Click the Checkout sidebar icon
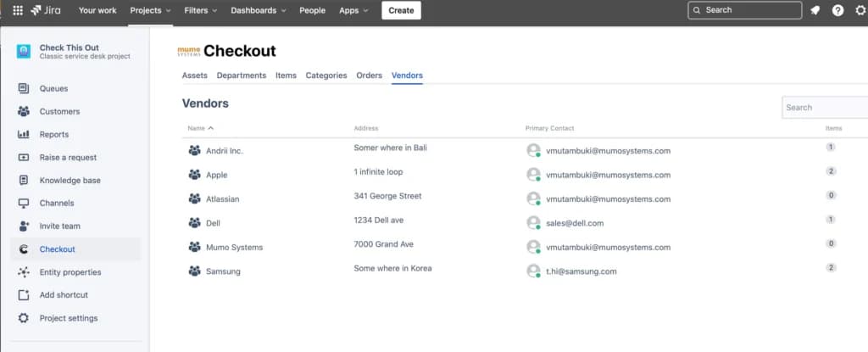The image size is (868, 352). pyautogui.click(x=23, y=249)
